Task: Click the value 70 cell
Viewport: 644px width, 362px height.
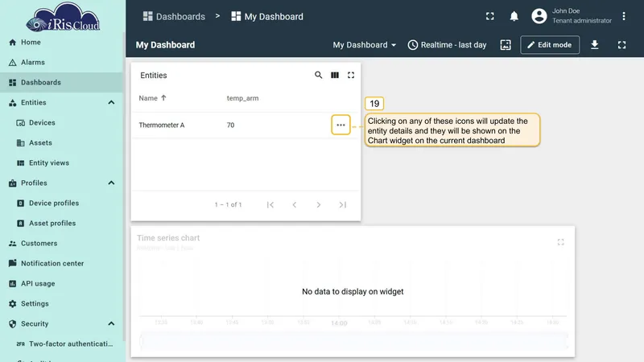Action: (230, 125)
